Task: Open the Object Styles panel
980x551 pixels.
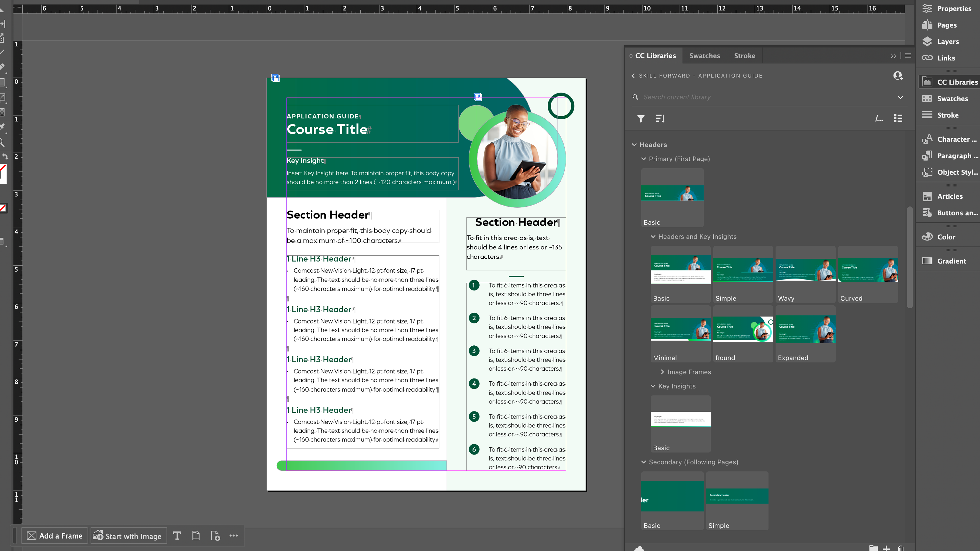Action: click(949, 172)
